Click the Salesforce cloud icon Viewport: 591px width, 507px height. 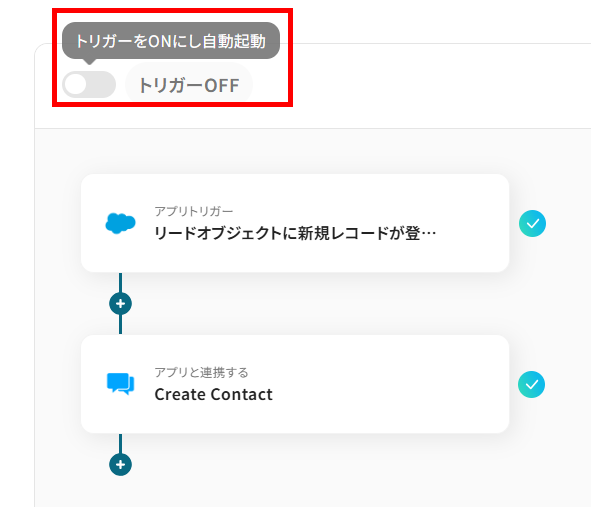pyautogui.click(x=120, y=223)
